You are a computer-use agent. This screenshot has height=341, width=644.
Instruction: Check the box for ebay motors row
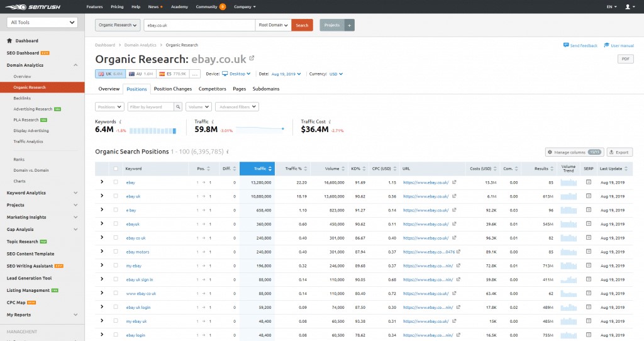(116, 252)
